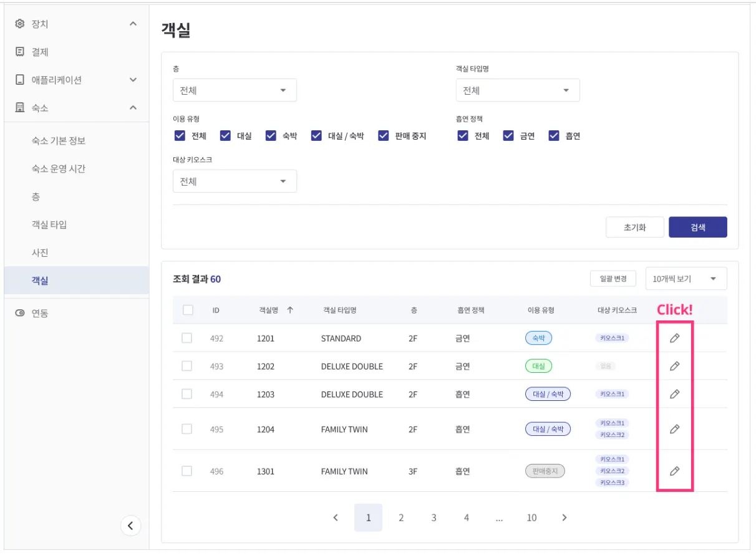Open the 10개씩 보기 page size dropdown
The height and width of the screenshot is (558, 756).
[x=686, y=279]
